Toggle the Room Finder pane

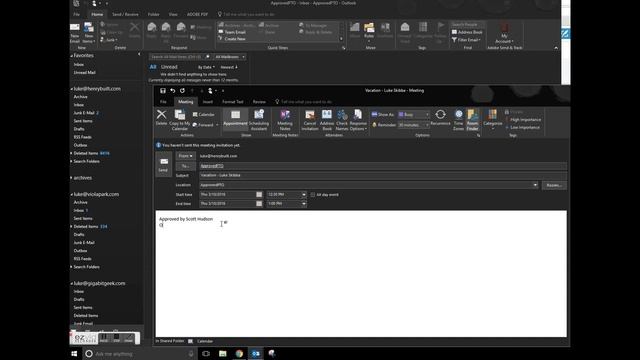(x=473, y=120)
